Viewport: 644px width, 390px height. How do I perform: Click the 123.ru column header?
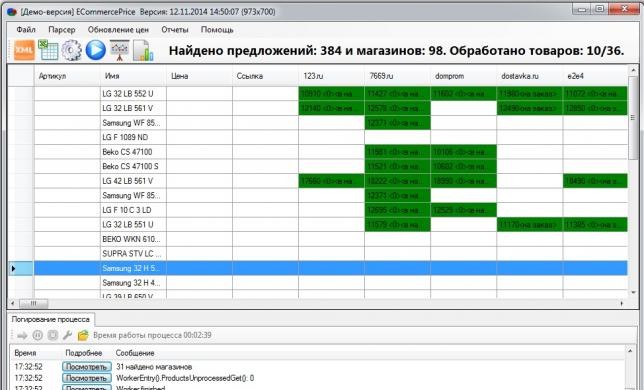click(331, 76)
